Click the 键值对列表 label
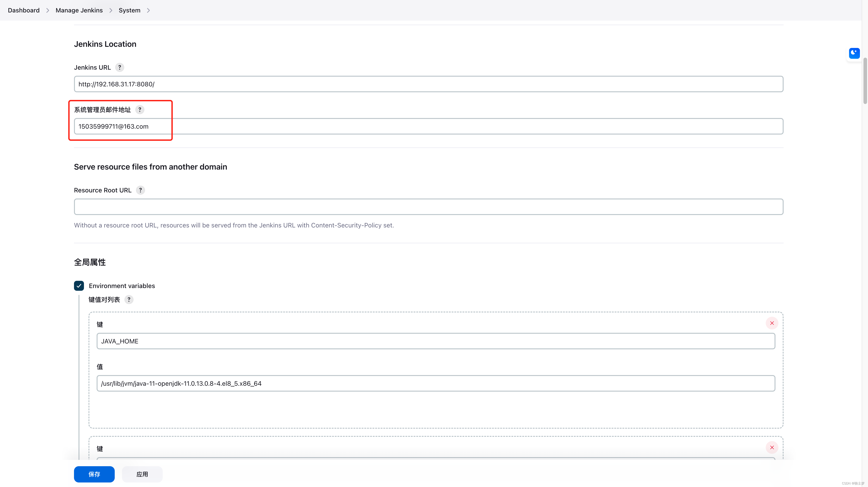Screen dimensions: 868x487 click(104, 299)
